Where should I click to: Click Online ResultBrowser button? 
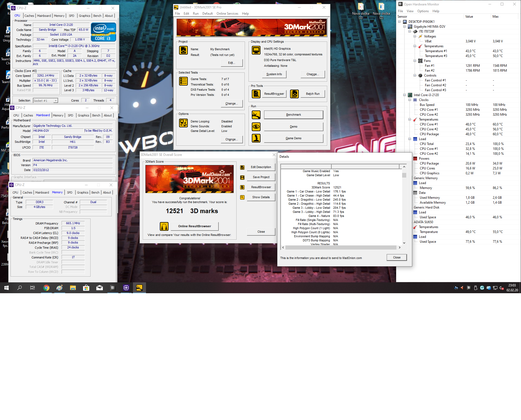195,226
